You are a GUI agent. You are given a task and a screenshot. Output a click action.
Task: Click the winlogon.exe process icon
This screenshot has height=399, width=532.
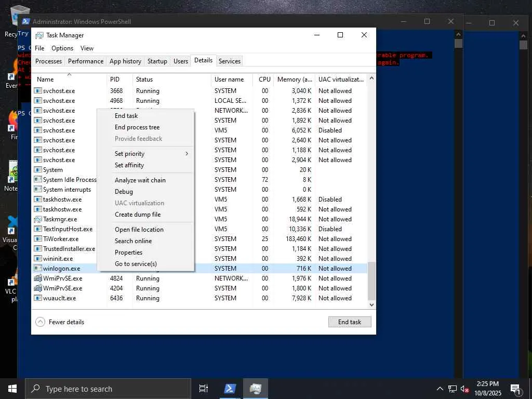click(37, 269)
